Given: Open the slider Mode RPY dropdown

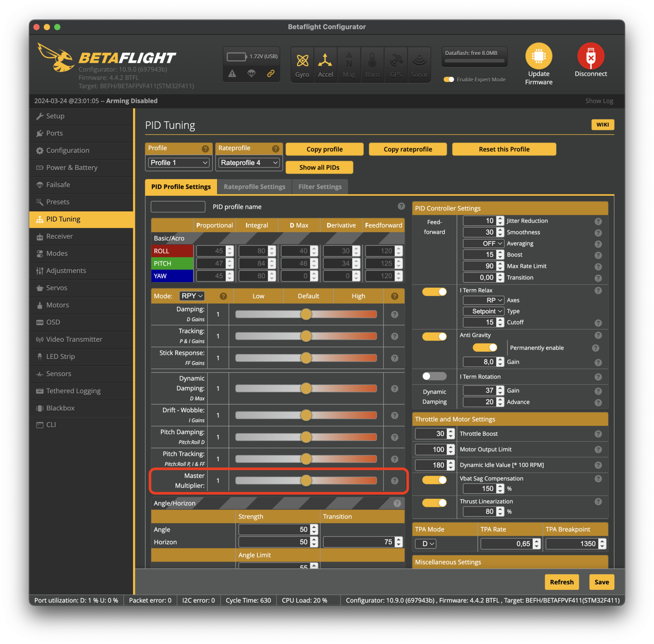Looking at the screenshot, I should [192, 296].
